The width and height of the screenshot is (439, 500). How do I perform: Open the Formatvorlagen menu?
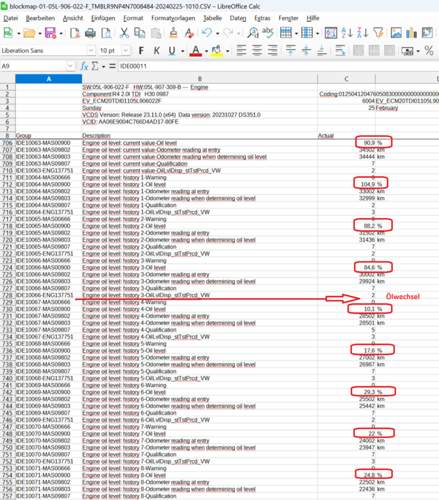click(173, 18)
